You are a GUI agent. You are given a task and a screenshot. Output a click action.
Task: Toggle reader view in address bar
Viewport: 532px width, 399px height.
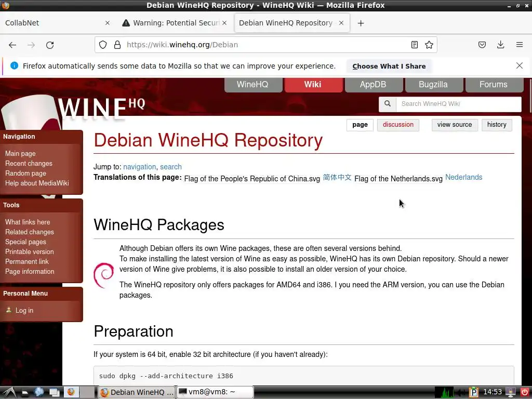(x=414, y=45)
